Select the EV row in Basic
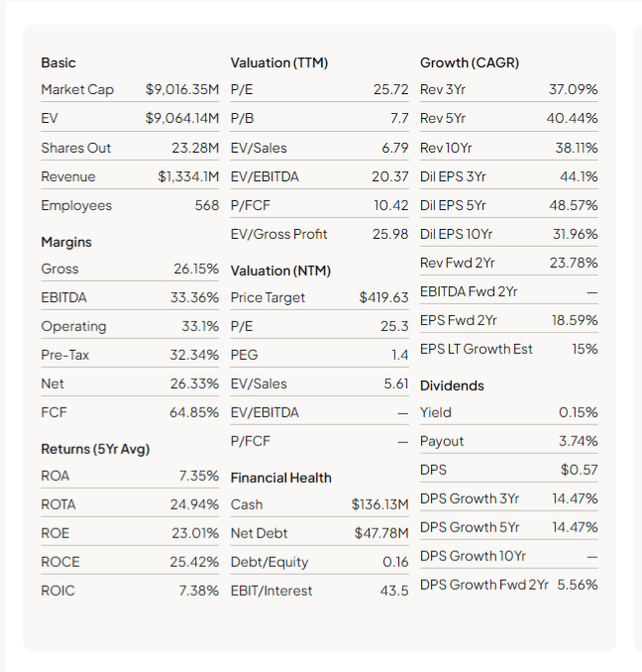Screen dimensions: 642x672 (130, 118)
